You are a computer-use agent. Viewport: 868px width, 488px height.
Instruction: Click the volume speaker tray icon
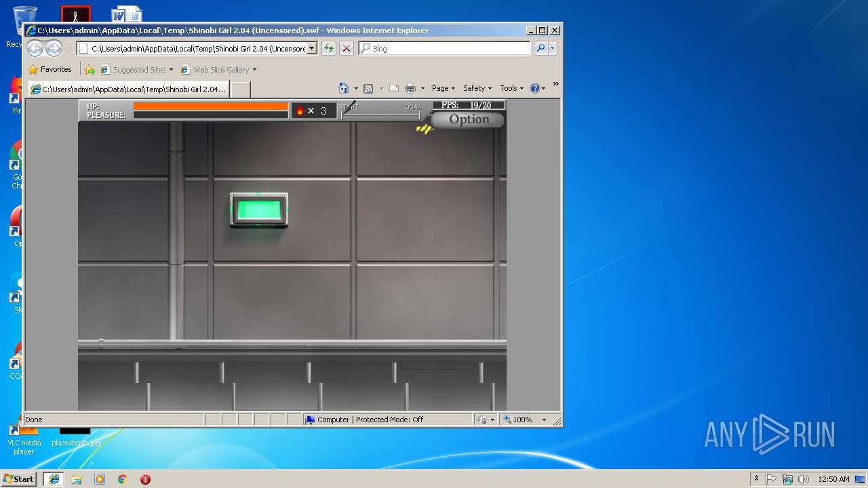tap(804, 479)
